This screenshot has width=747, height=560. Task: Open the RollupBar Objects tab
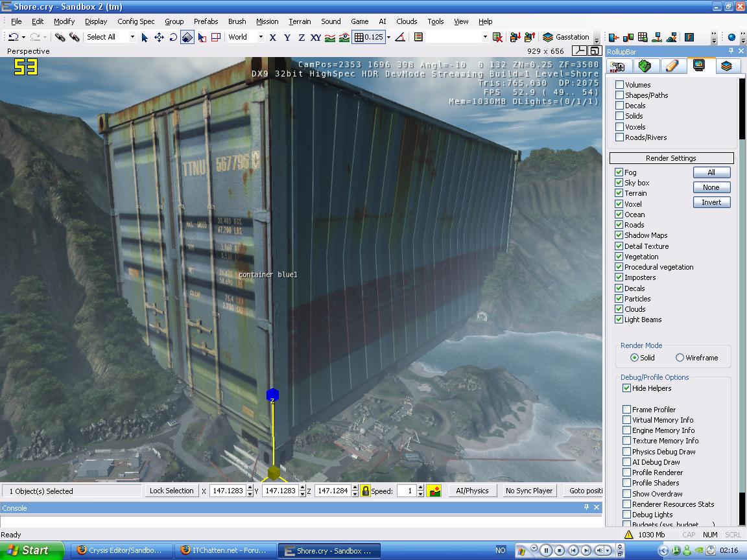pos(619,66)
